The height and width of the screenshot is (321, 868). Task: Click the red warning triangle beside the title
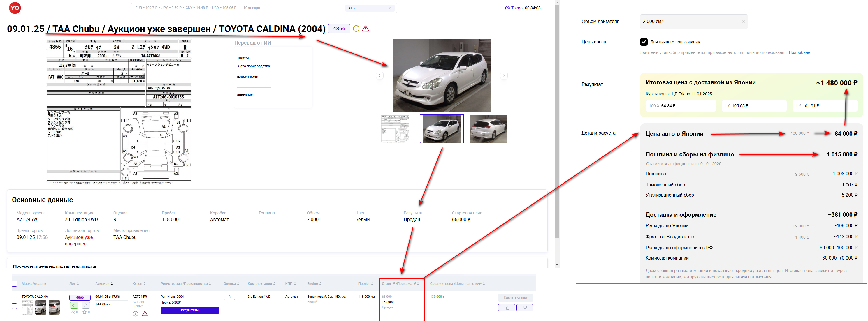tap(365, 29)
